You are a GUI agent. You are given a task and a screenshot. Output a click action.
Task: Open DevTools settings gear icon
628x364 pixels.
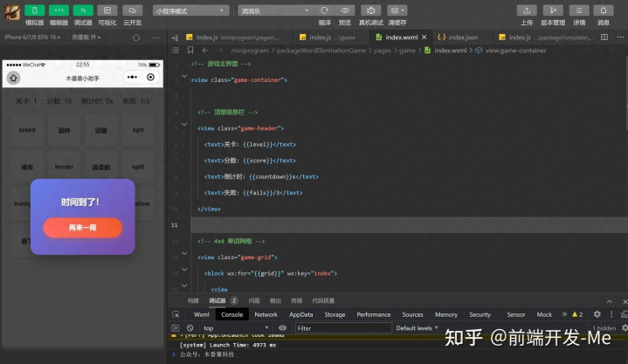point(597,314)
